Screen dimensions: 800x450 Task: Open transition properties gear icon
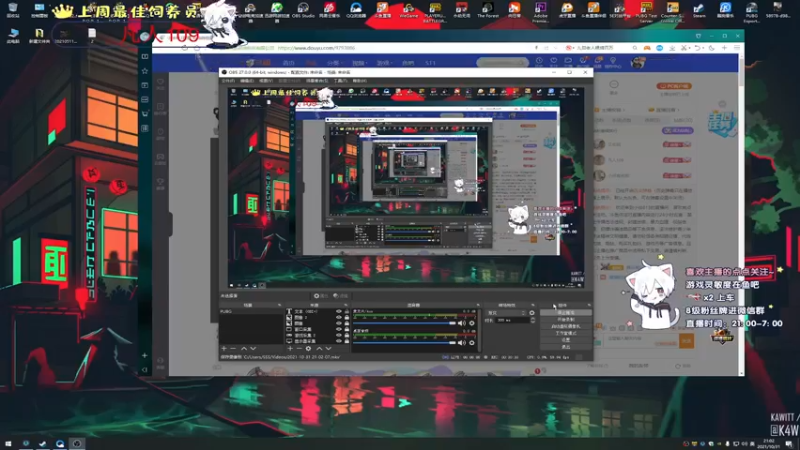pos(532,313)
